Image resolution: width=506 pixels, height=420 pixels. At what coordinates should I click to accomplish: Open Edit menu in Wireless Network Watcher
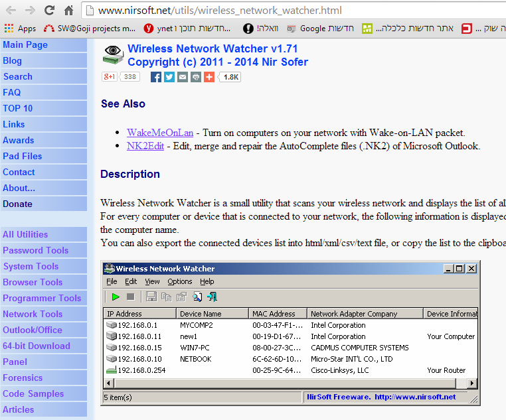click(131, 281)
